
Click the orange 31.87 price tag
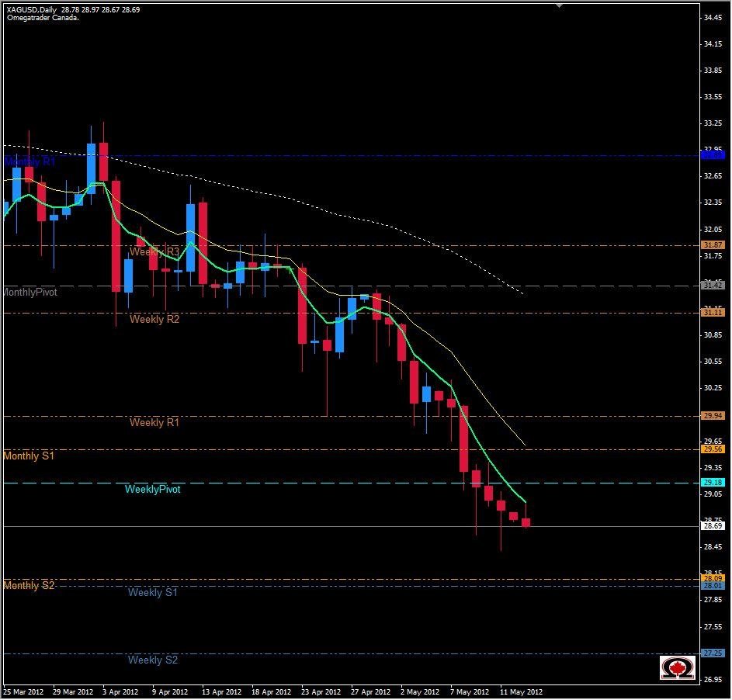(x=712, y=244)
